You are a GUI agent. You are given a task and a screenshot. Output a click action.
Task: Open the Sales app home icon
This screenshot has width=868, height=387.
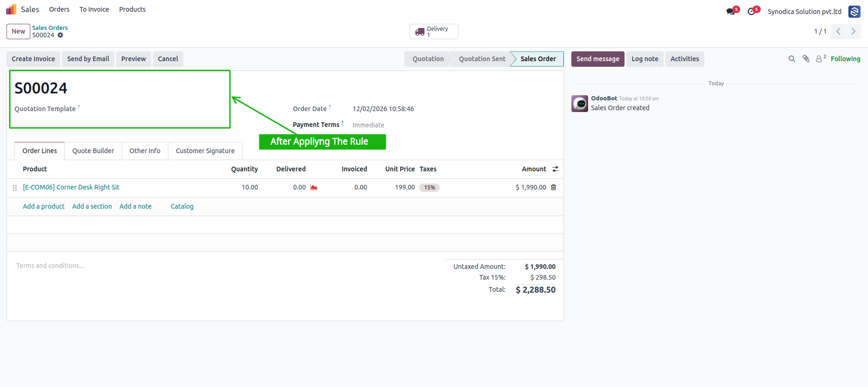pos(11,9)
